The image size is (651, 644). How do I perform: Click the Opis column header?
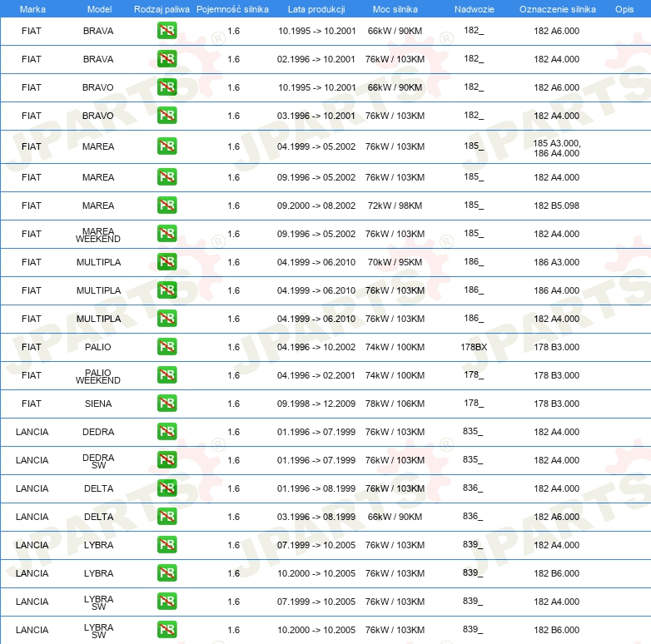(624, 9)
